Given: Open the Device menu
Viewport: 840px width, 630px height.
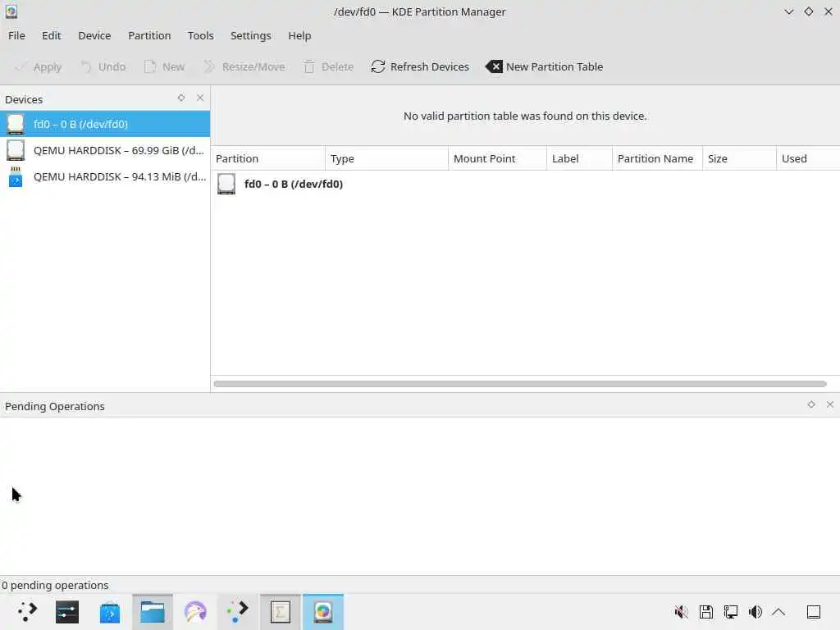Looking at the screenshot, I should coord(94,35).
